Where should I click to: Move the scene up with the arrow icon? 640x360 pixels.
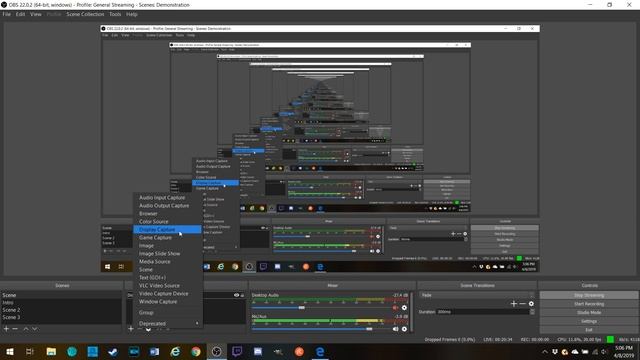pyautogui.click(x=26, y=329)
